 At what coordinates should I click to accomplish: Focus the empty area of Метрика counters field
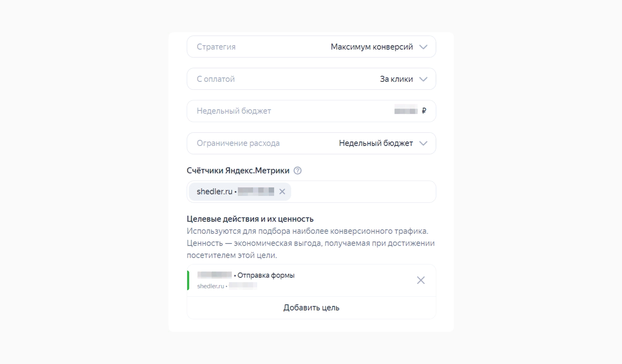click(x=363, y=191)
